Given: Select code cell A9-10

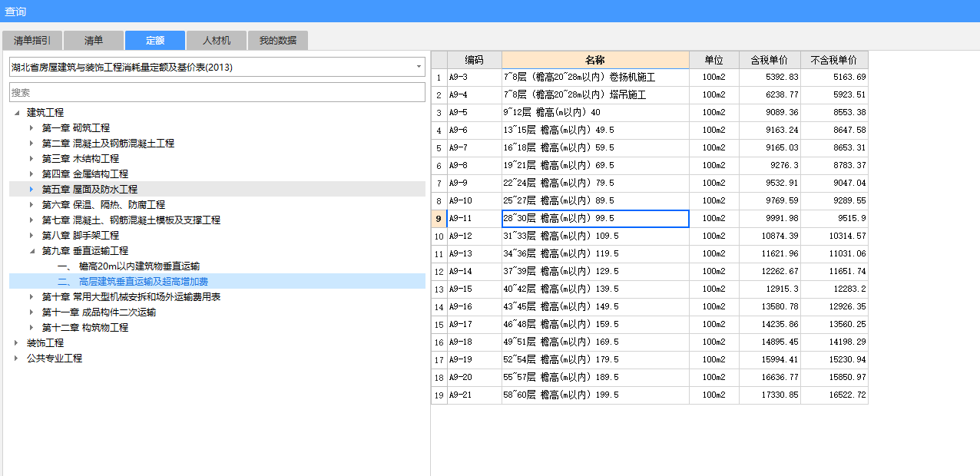Looking at the screenshot, I should pos(475,201).
